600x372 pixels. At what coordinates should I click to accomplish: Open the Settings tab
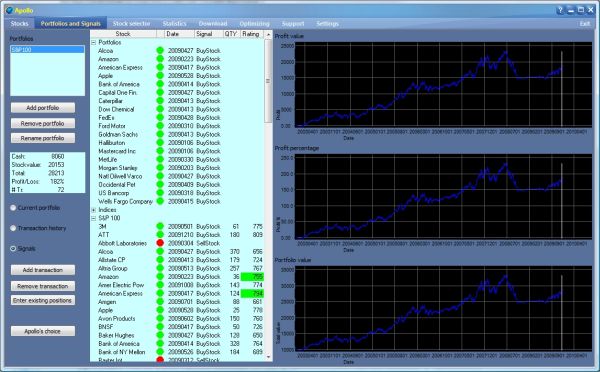tap(327, 24)
